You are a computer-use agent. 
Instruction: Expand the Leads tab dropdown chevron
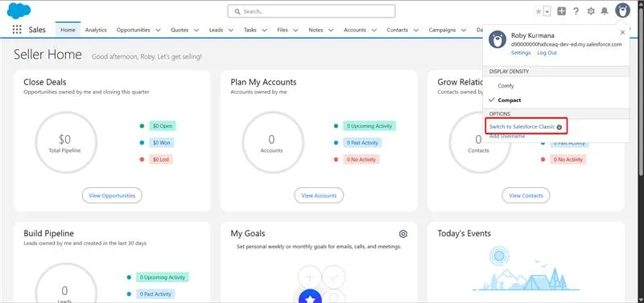coord(231,30)
